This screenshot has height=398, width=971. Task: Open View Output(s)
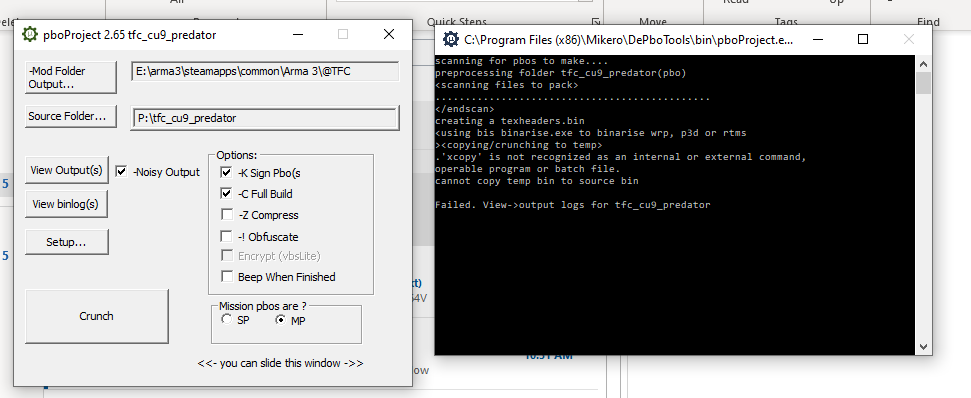point(66,170)
